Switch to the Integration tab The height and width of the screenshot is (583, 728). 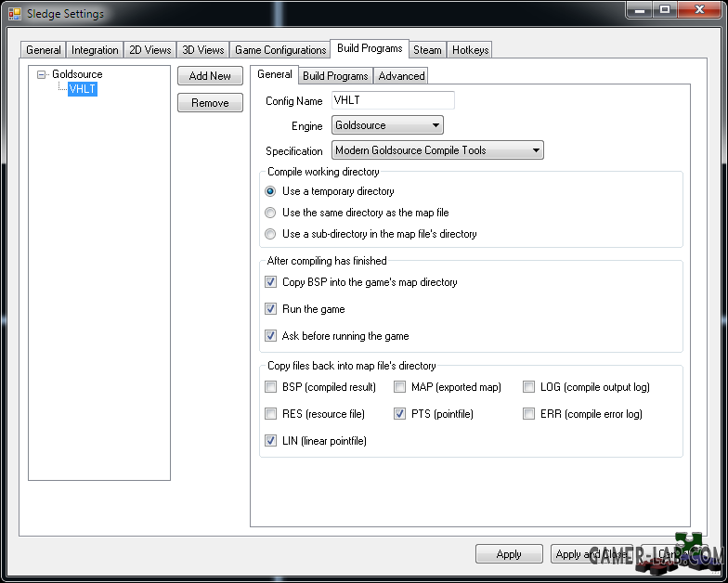pyautogui.click(x=95, y=50)
